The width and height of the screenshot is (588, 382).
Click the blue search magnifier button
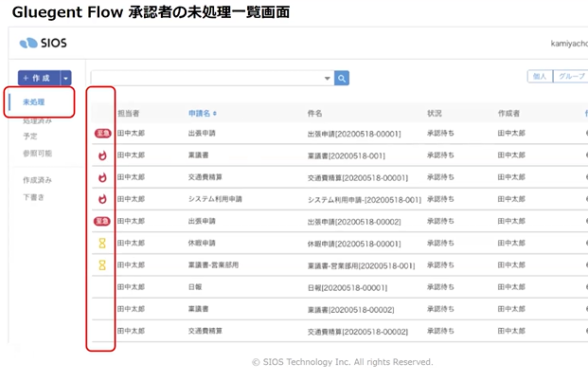(x=342, y=78)
